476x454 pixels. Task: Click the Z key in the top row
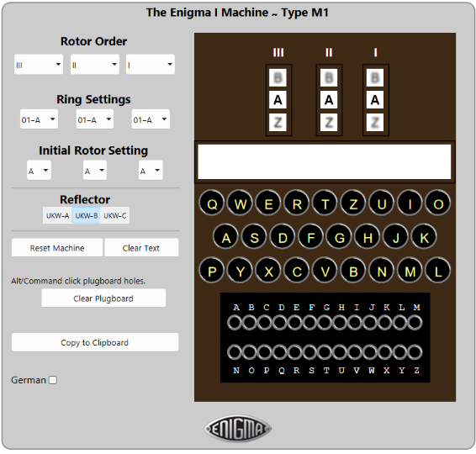(353, 203)
